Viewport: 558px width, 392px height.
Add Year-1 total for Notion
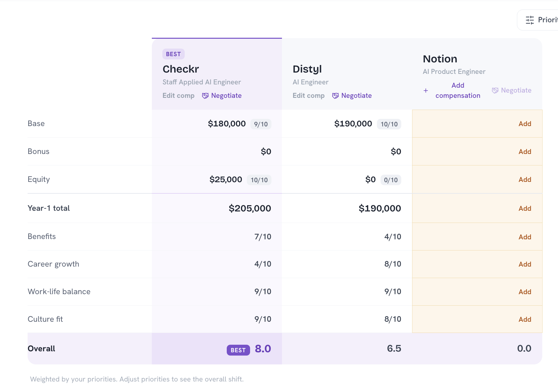(x=525, y=208)
